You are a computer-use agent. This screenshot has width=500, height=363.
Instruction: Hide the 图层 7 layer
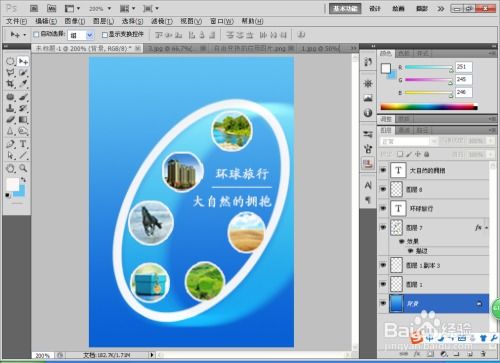click(383, 227)
